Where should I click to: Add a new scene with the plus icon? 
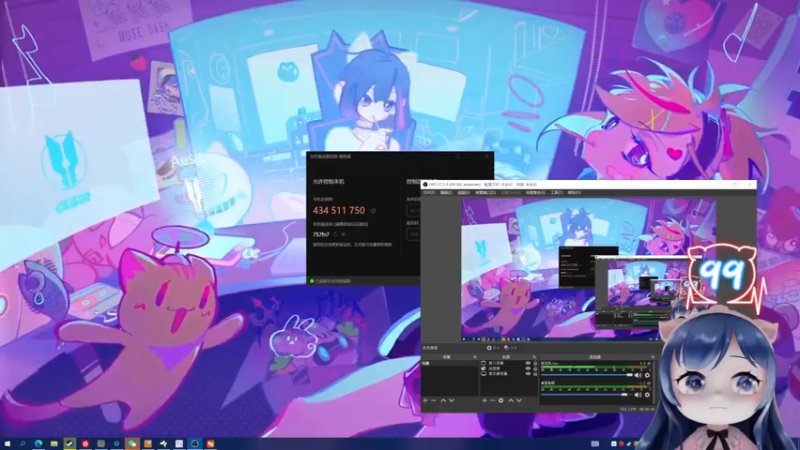(x=425, y=401)
